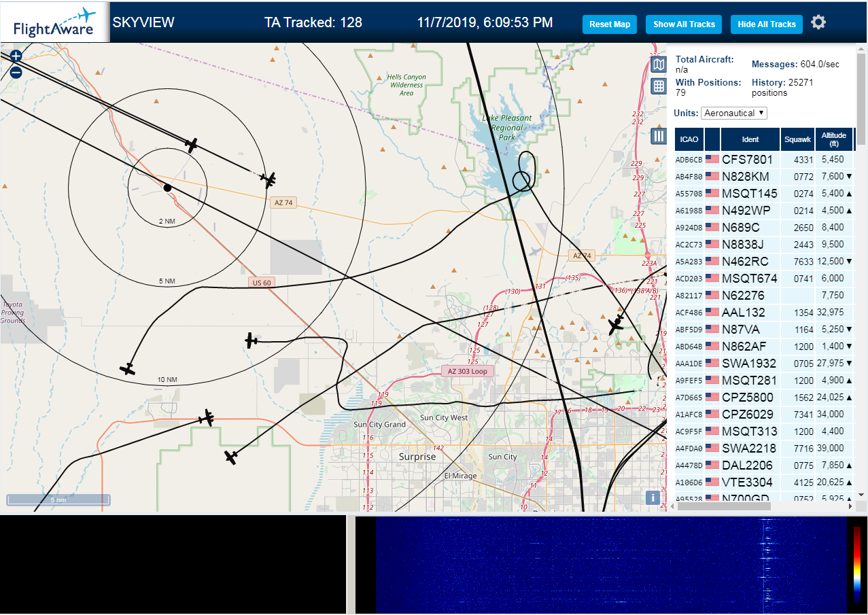868x615 pixels.
Task: Click the TA Tracked: 128 counter
Action: coord(313,22)
